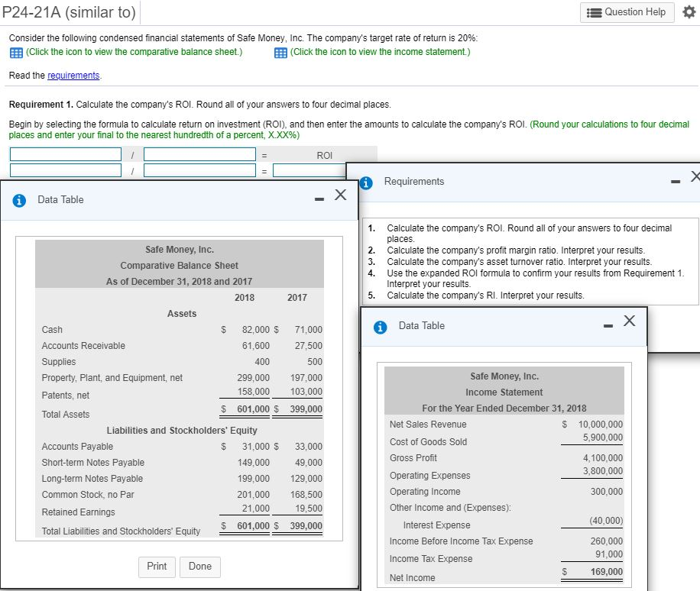Click the Property, Plant, and Equipment label
Viewport: 700px width, 591px height.
tap(112, 378)
